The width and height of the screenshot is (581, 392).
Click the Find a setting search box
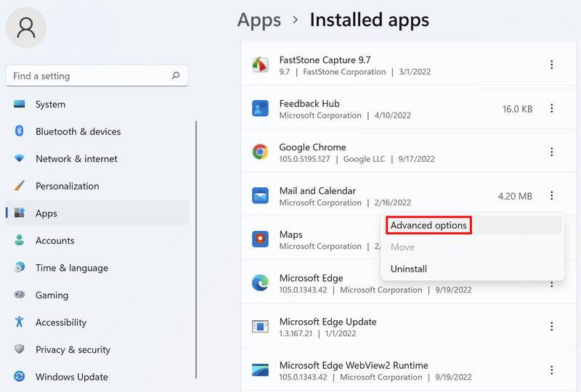pyautogui.click(x=97, y=75)
